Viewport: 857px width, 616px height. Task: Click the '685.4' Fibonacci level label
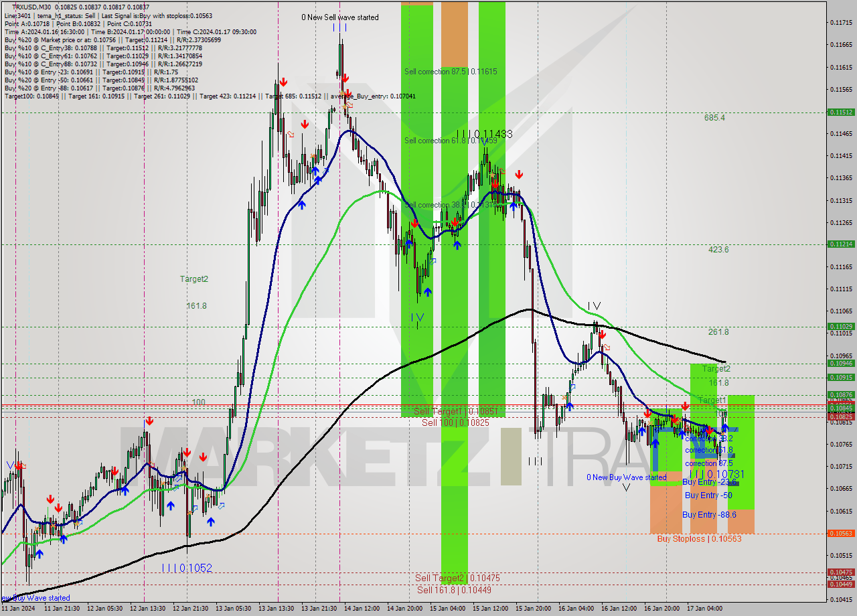[x=714, y=117]
